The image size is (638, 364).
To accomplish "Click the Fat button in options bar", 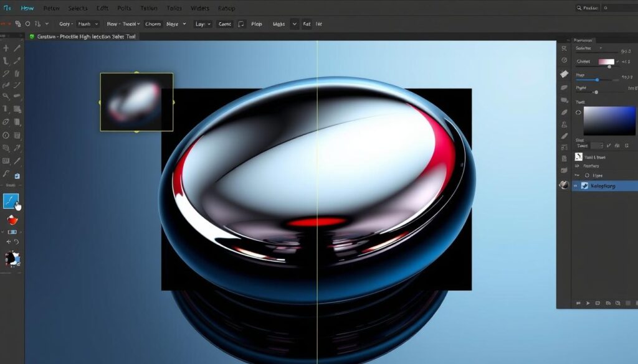I will click(307, 24).
